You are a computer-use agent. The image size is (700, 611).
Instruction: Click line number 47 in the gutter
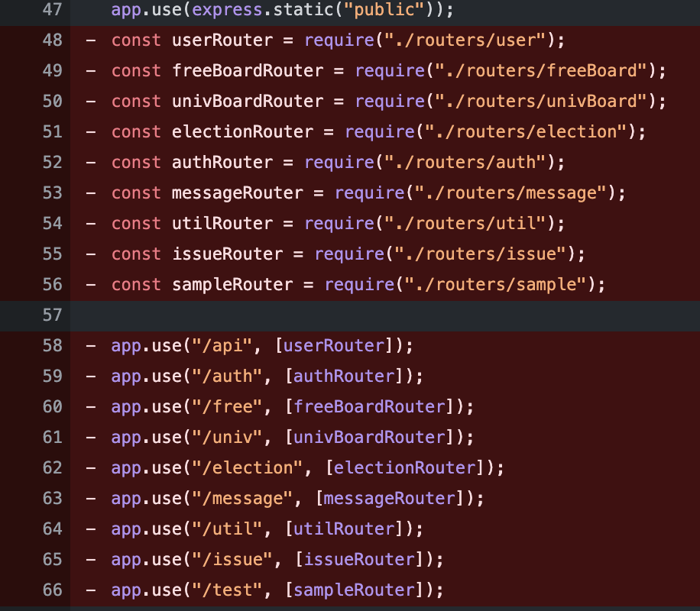[50, 9]
